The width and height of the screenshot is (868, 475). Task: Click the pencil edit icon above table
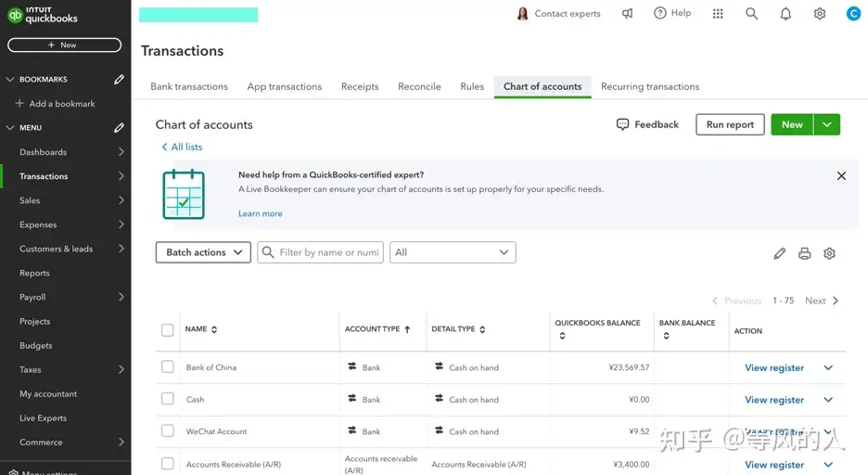pyautogui.click(x=779, y=253)
